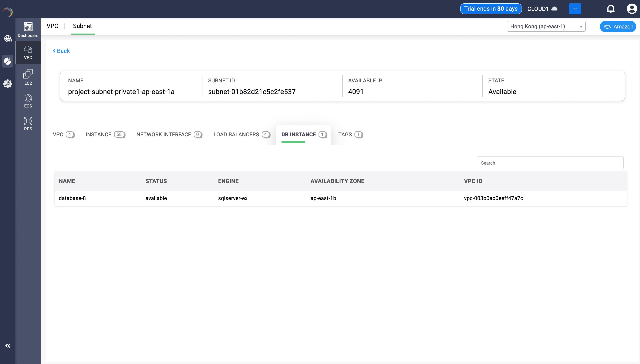Screen dimensions: 640x364
Task: Click the add resource plus icon
Action: tap(575, 8)
